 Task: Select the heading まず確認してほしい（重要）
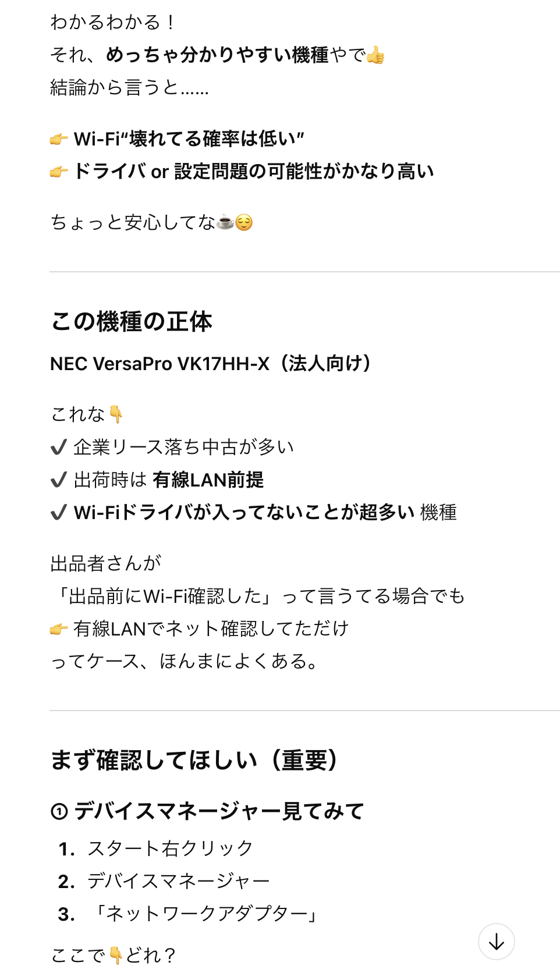point(194,760)
